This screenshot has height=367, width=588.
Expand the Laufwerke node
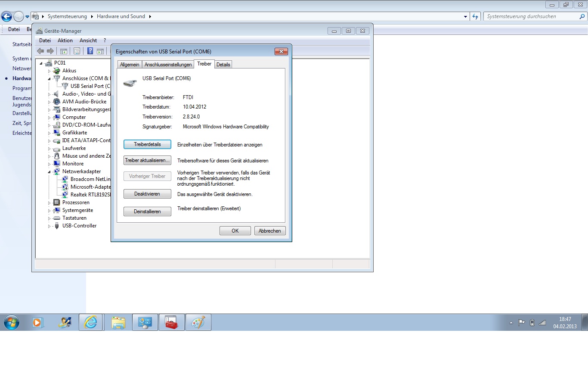tap(49, 148)
